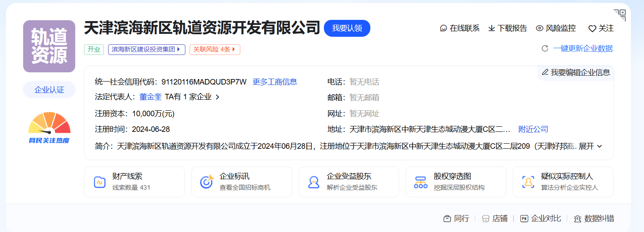Click the pencil icon for 我要编辑企业信息
Viewport: 644px width, 232px height.
pyautogui.click(x=545, y=72)
